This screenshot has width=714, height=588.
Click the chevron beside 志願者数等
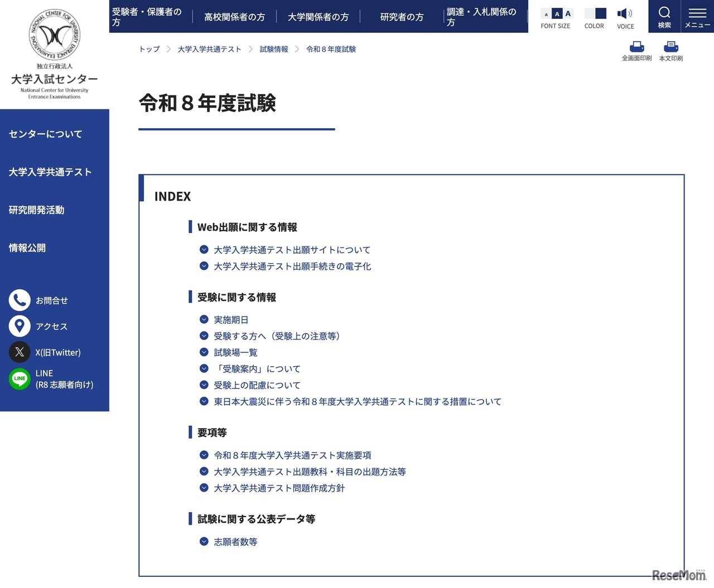coord(204,541)
